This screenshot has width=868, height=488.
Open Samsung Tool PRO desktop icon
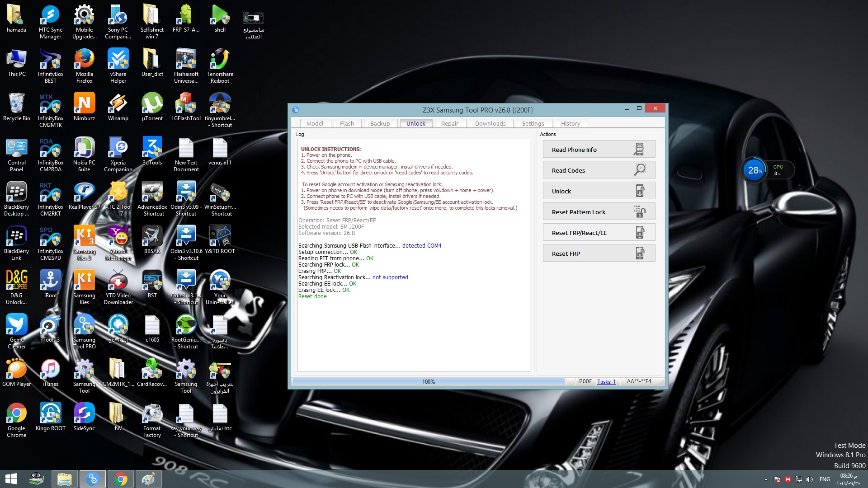pyautogui.click(x=84, y=332)
